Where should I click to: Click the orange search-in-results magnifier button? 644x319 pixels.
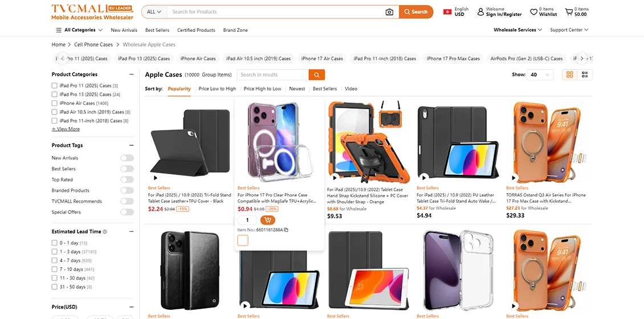click(x=316, y=75)
